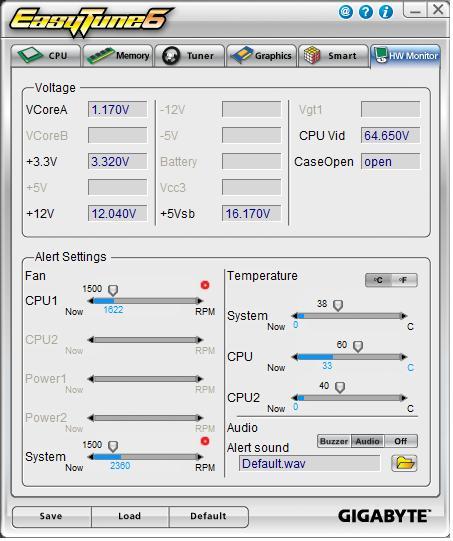The image size is (453, 541).
Task: Click the VCoreA 1.170V value field
Action: pos(117,110)
